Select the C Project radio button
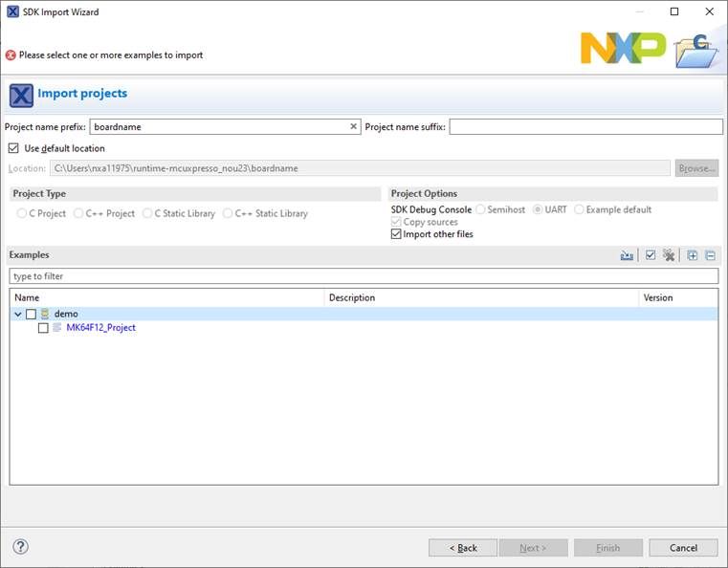The image size is (728, 568). pos(21,213)
